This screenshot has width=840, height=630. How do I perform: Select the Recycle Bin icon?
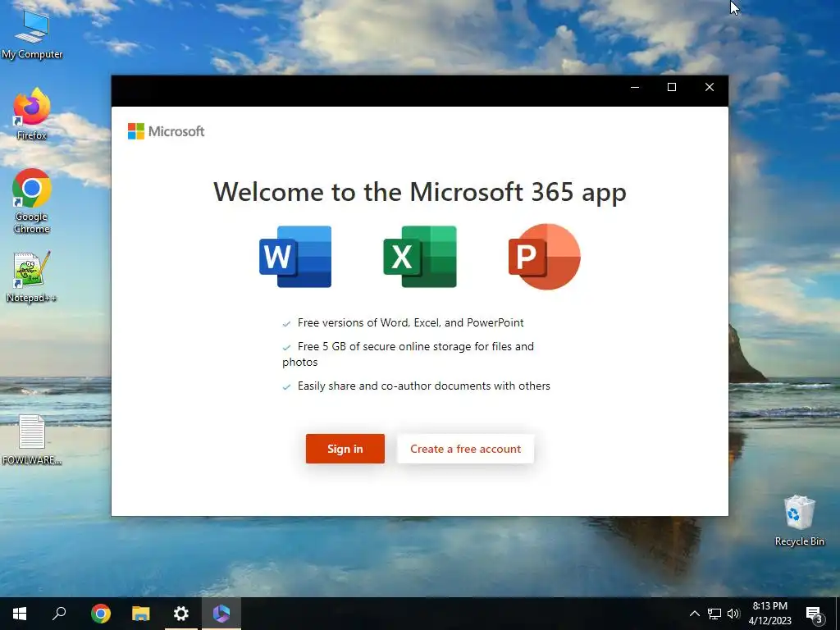pos(799,521)
